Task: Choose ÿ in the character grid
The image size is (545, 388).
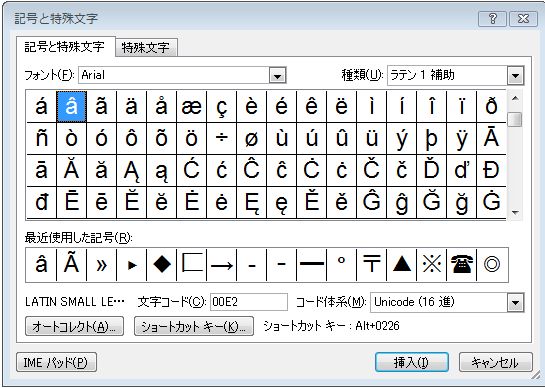Action: (461, 138)
